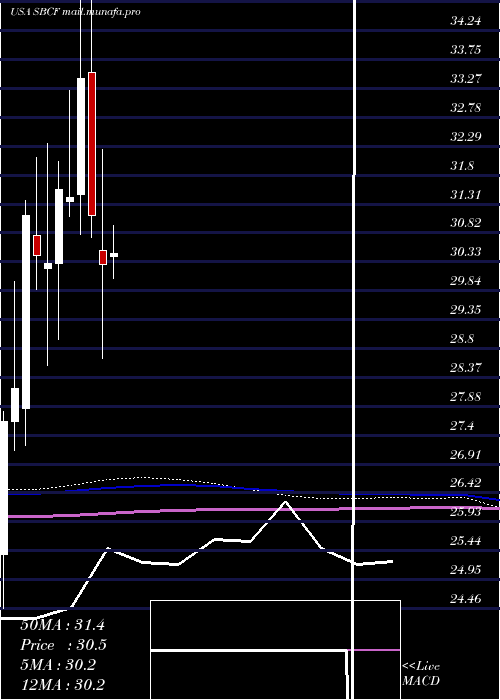Click the 'USA SBCF mail.munafa.pro' chart title
500x700 pixels.
pos(75,12)
